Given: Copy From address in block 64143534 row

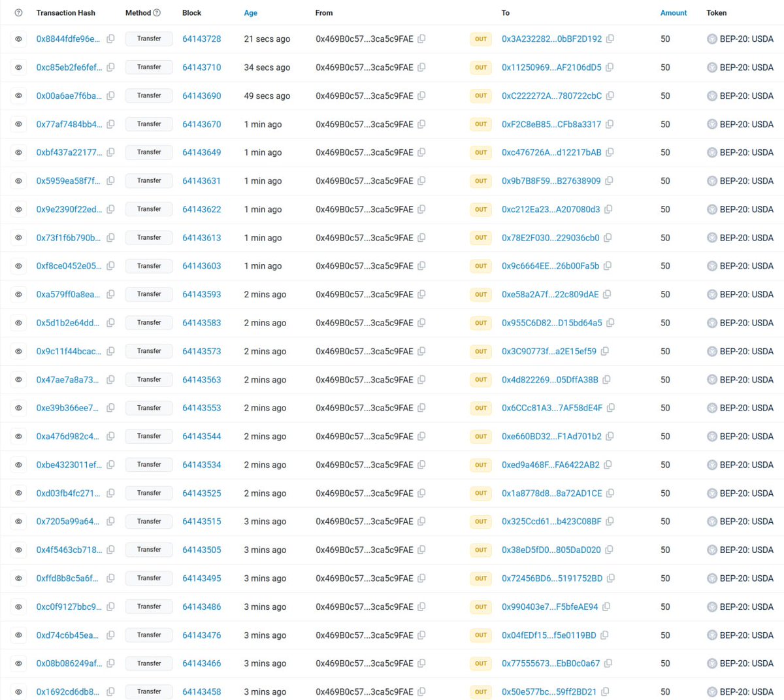Looking at the screenshot, I should coord(421,465).
